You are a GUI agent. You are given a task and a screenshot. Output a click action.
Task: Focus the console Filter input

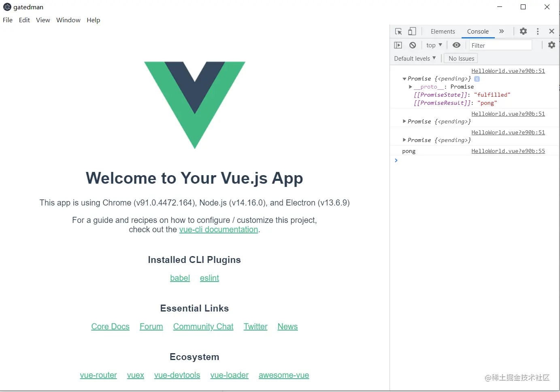tap(500, 45)
